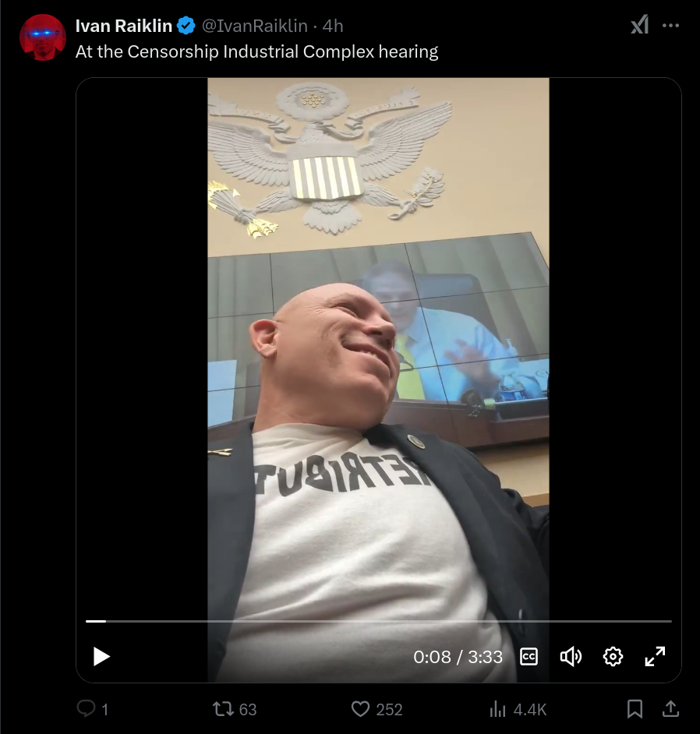Repost this tweet
Viewport: 700px width, 734px height.
[235, 709]
